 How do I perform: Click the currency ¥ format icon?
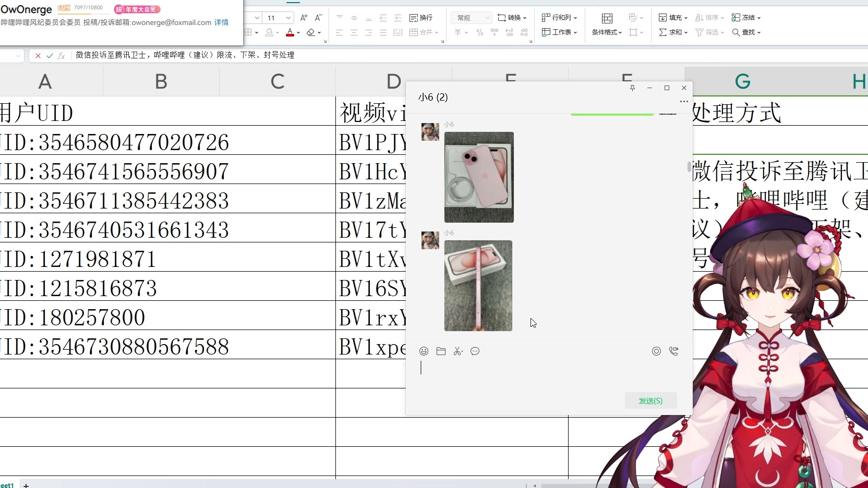[x=457, y=32]
